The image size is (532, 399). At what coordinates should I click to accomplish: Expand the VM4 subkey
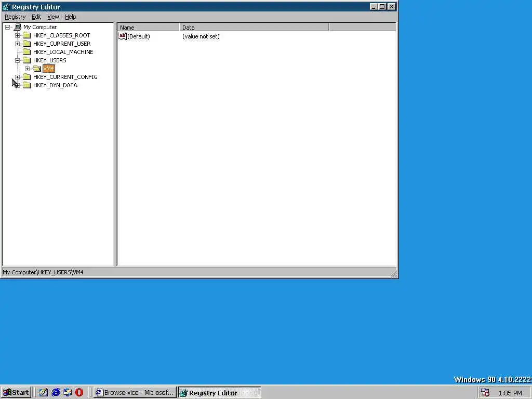pos(27,69)
